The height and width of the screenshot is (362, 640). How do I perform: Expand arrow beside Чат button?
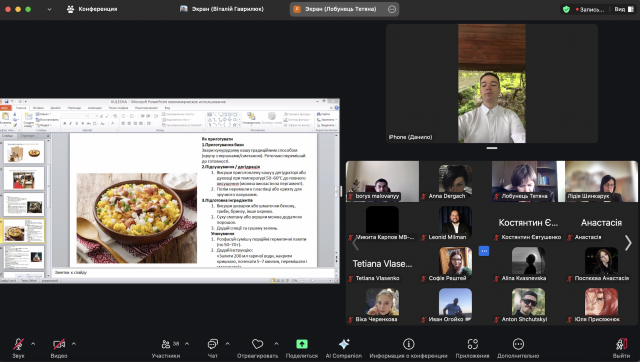pyautogui.click(x=228, y=344)
